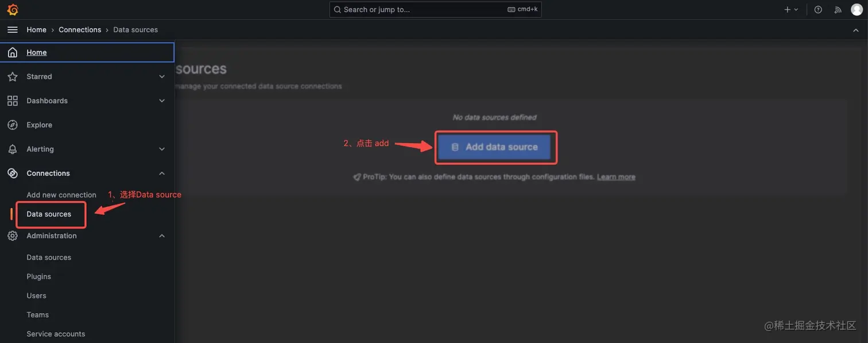Open Data sources under Administration
The width and height of the screenshot is (868, 343).
[x=49, y=257]
